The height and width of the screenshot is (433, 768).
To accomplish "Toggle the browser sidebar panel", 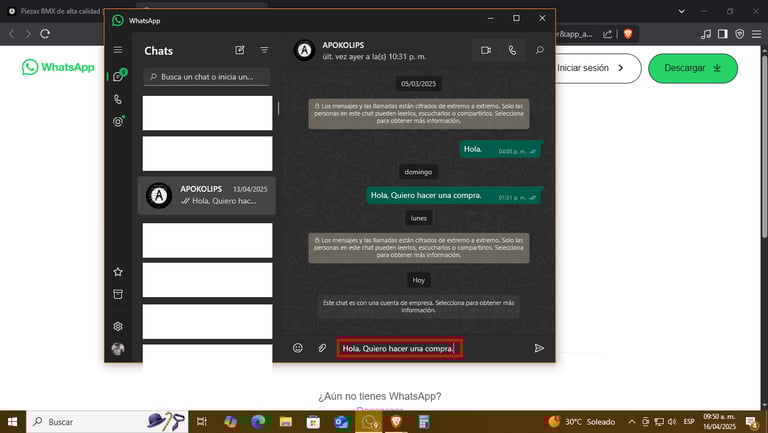I will coord(722,34).
